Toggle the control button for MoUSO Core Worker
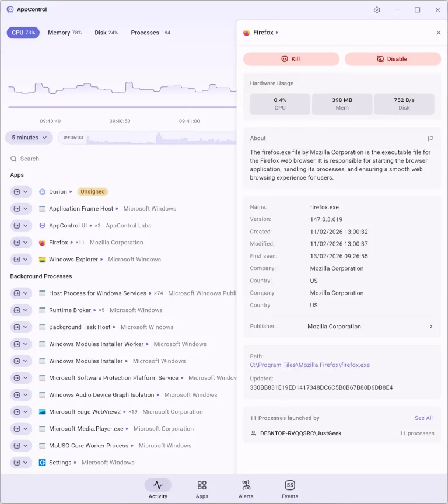448x504 pixels. pyautogui.click(x=21, y=446)
